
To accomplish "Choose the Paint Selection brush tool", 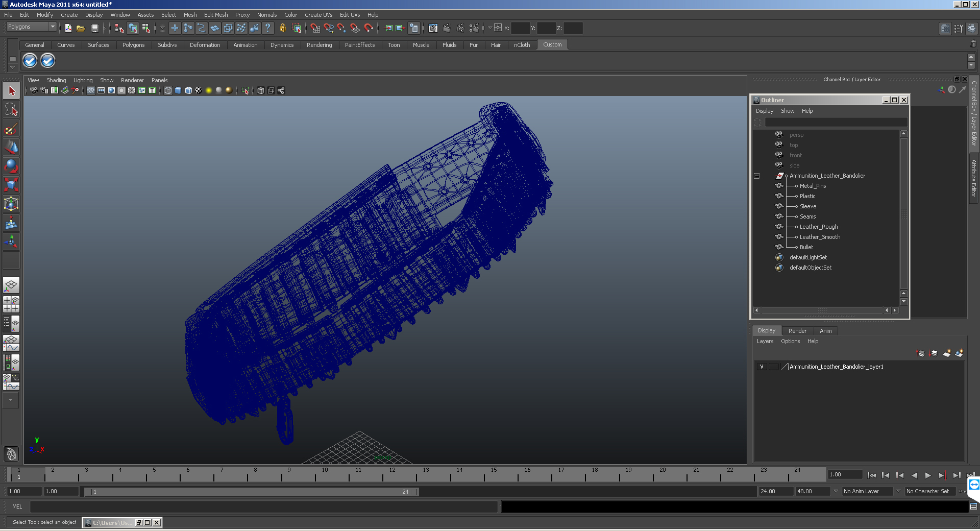I will pyautogui.click(x=11, y=129).
